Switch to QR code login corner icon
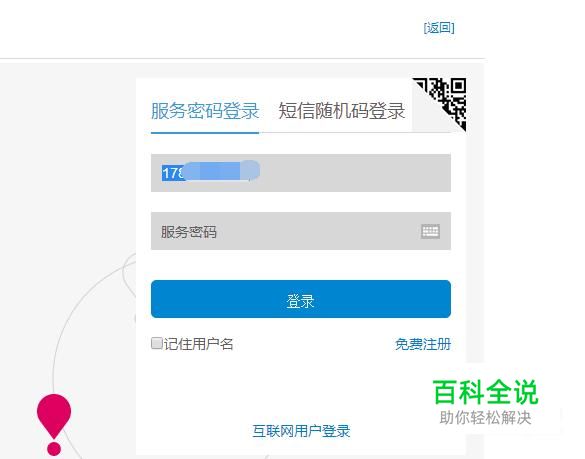The height and width of the screenshot is (459, 585). [x=446, y=99]
